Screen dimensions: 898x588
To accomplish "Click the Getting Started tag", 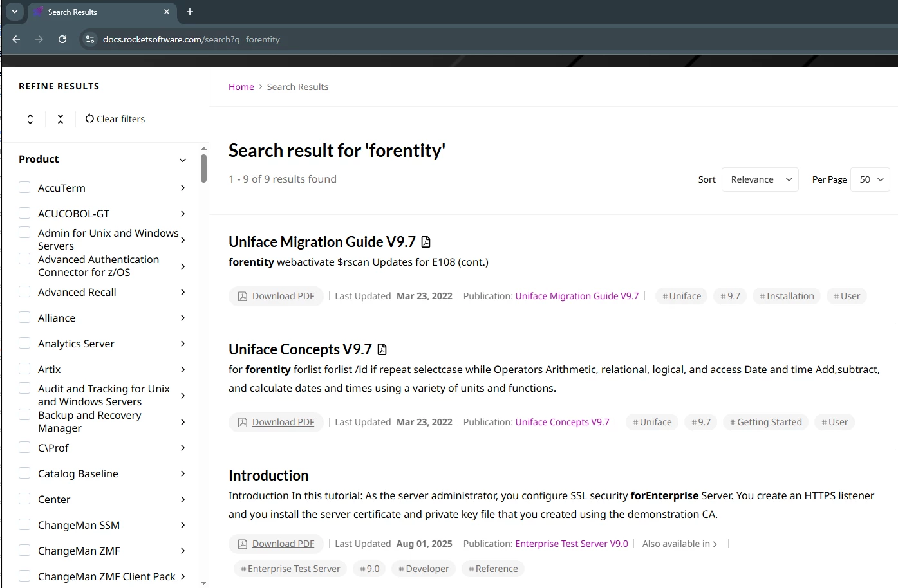I will pos(766,422).
